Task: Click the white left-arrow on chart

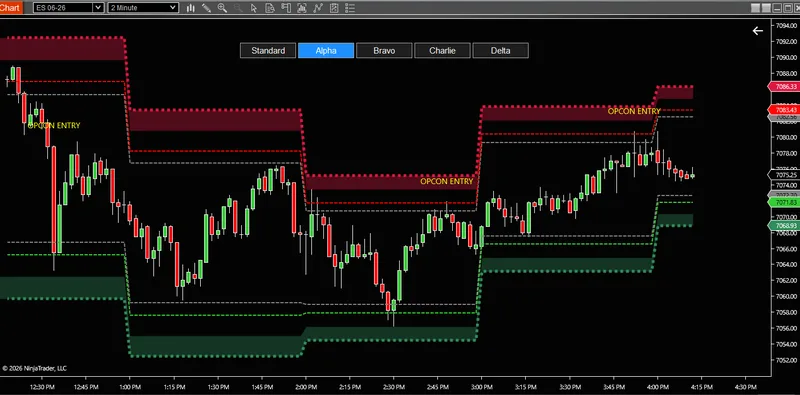Action: (758, 31)
